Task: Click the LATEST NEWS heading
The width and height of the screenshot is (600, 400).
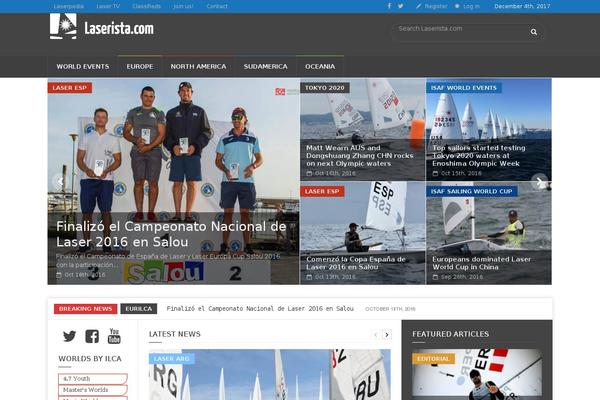Action: (x=174, y=334)
